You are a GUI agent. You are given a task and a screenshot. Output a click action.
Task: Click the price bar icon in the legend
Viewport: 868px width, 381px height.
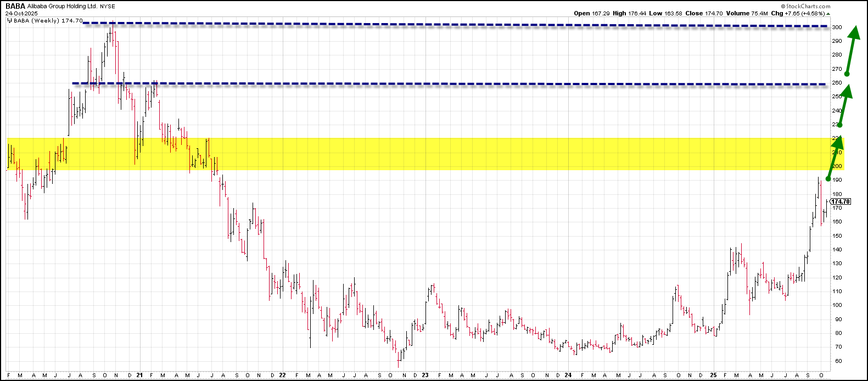[10, 20]
